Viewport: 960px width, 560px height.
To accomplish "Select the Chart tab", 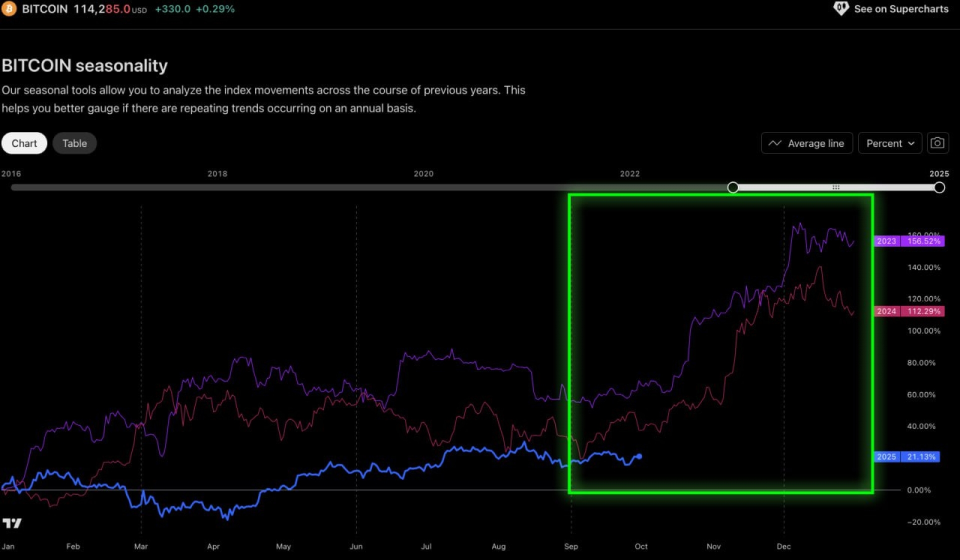I will (24, 143).
